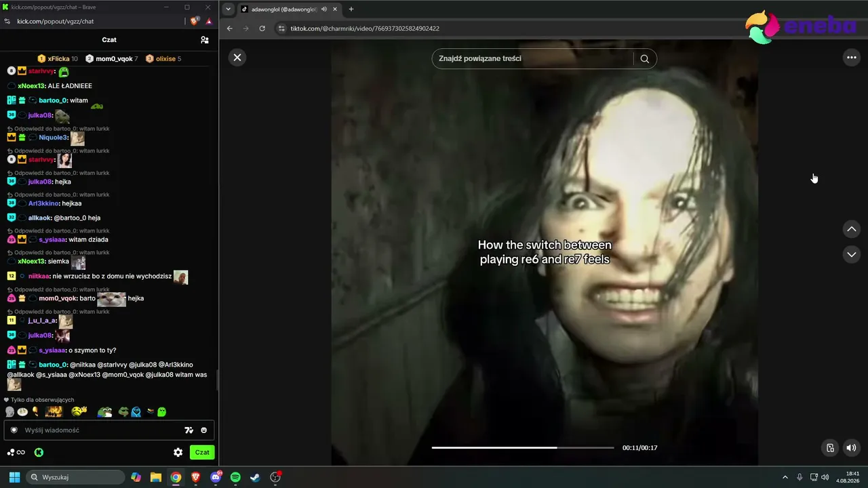Screen dimensions: 868x488
Task: Click the microphone icon in system tray
Action: (800, 477)
